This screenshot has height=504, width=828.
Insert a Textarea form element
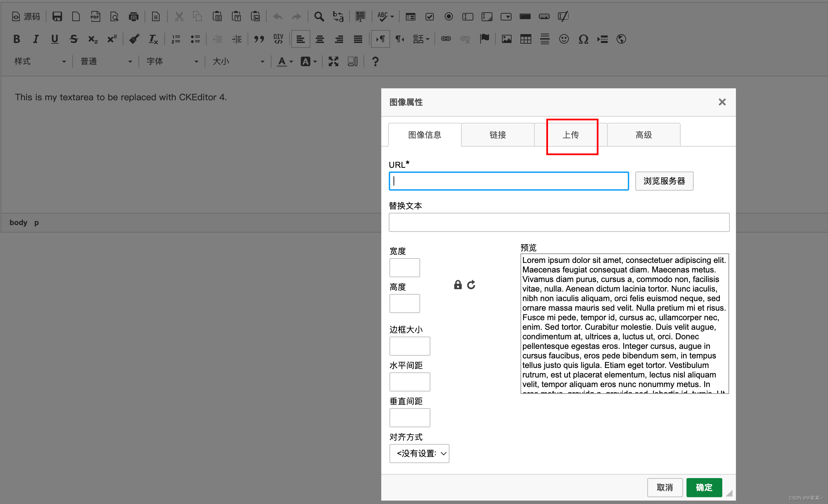pyautogui.click(x=487, y=16)
